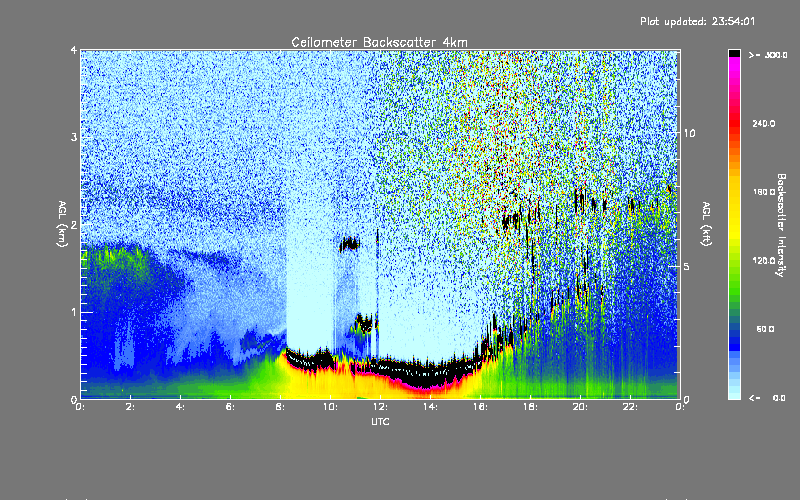The height and width of the screenshot is (500, 800).
Task: Pick the magenta band of the colorbar
Action: [x=734, y=66]
